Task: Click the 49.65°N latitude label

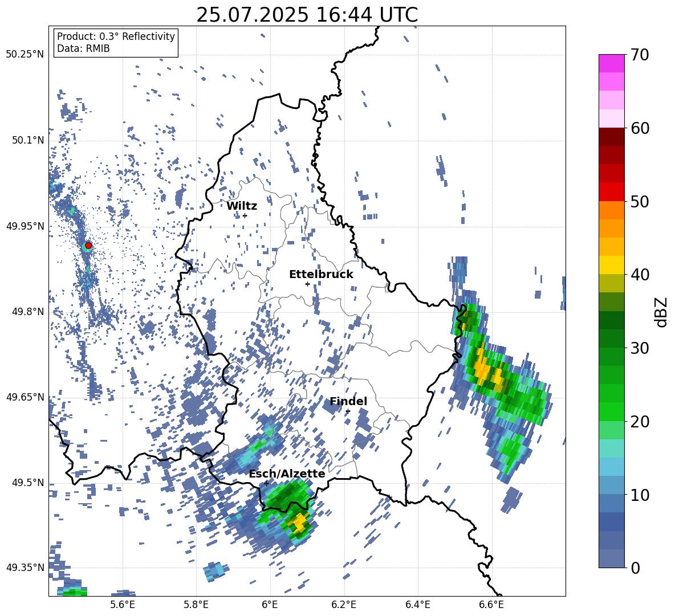Action: pos(25,397)
